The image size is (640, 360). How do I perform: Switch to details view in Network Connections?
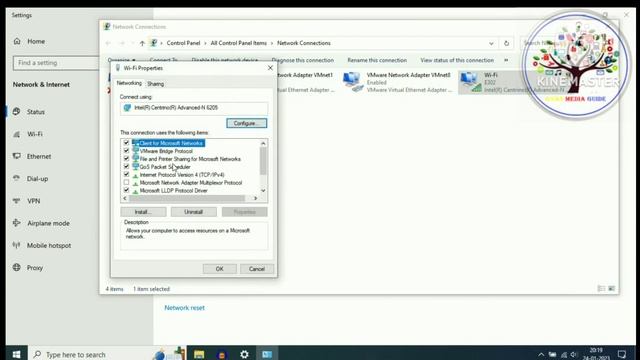(601, 289)
